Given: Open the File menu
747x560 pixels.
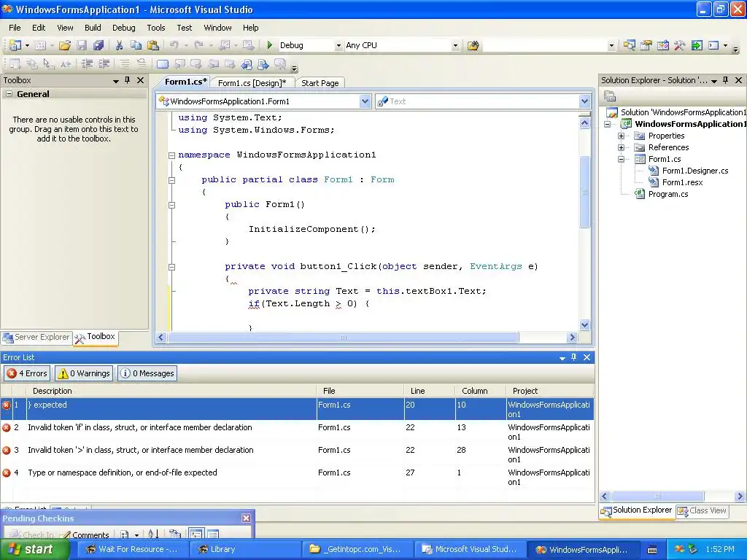Looking at the screenshot, I should click(x=15, y=28).
